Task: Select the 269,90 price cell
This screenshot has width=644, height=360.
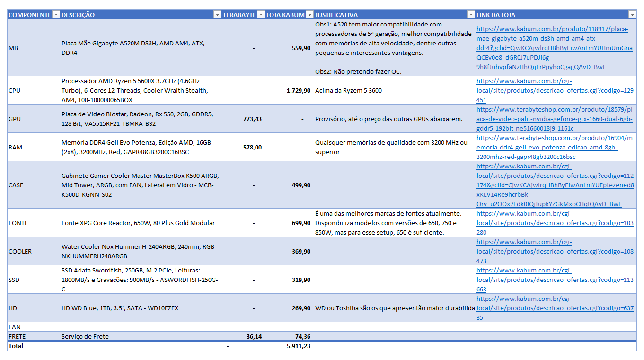Action: click(290, 308)
